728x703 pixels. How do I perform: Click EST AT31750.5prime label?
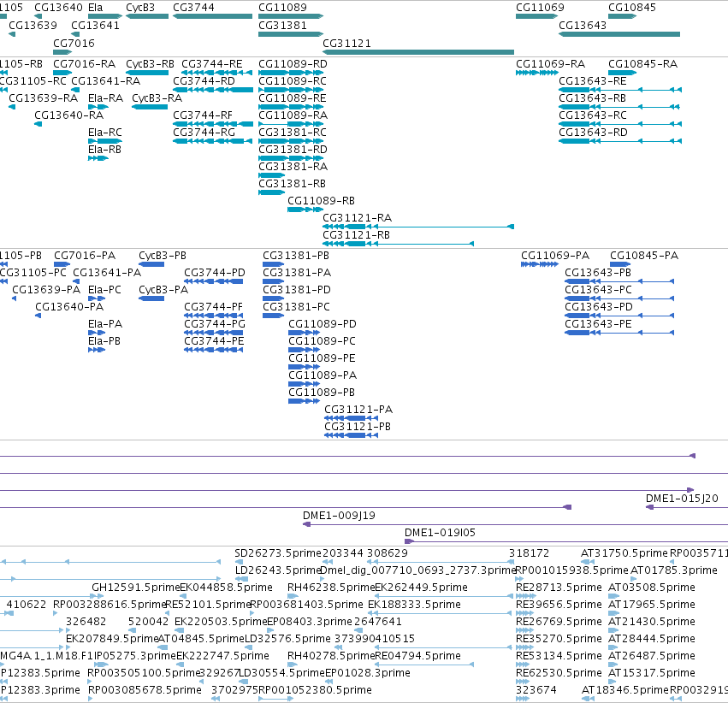[x=624, y=552]
